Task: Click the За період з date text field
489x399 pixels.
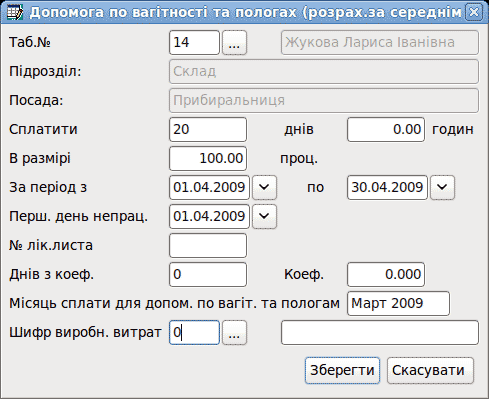Action: tap(209, 187)
